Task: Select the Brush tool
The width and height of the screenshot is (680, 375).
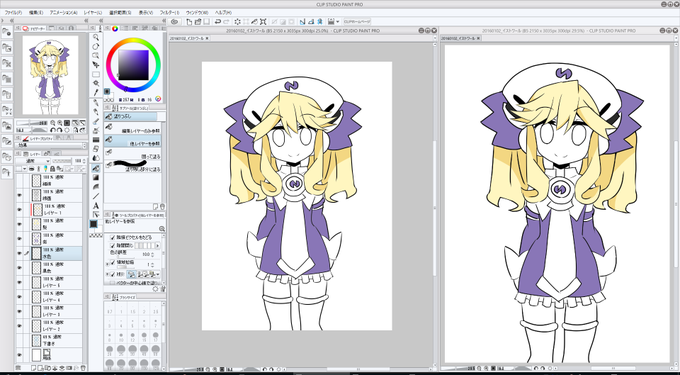Action: click(95, 121)
